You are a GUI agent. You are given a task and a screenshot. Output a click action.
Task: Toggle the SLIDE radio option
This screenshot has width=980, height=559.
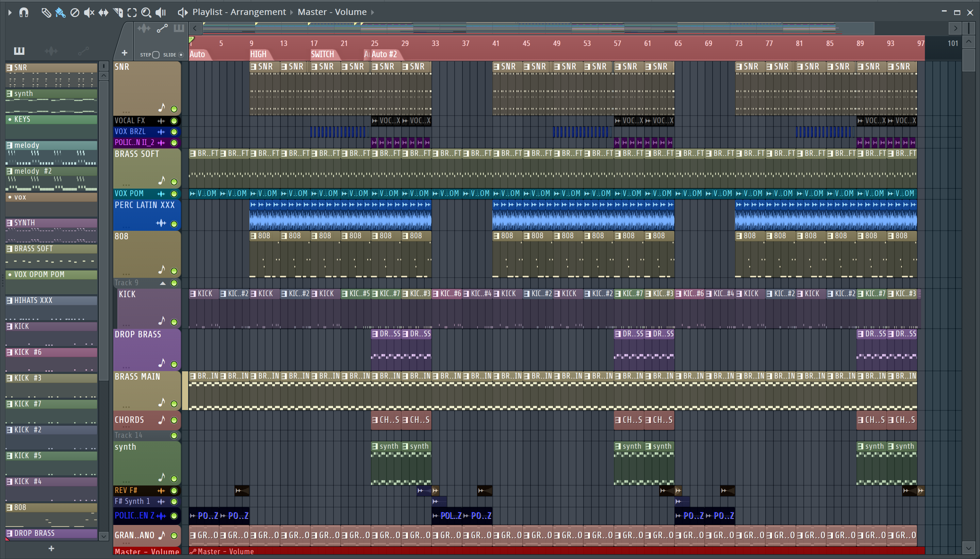pyautogui.click(x=181, y=55)
